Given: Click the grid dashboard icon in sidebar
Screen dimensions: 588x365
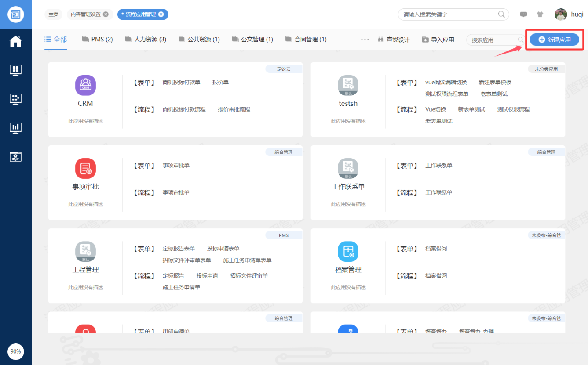Looking at the screenshot, I should tap(16, 70).
